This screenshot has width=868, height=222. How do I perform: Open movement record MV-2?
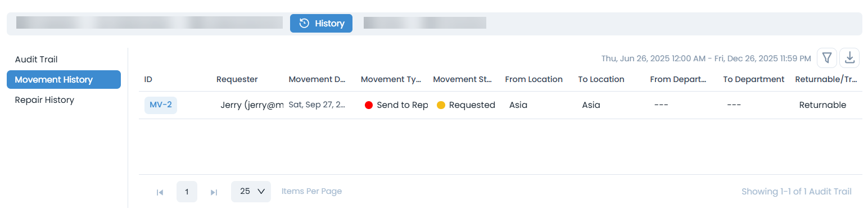pos(161,105)
